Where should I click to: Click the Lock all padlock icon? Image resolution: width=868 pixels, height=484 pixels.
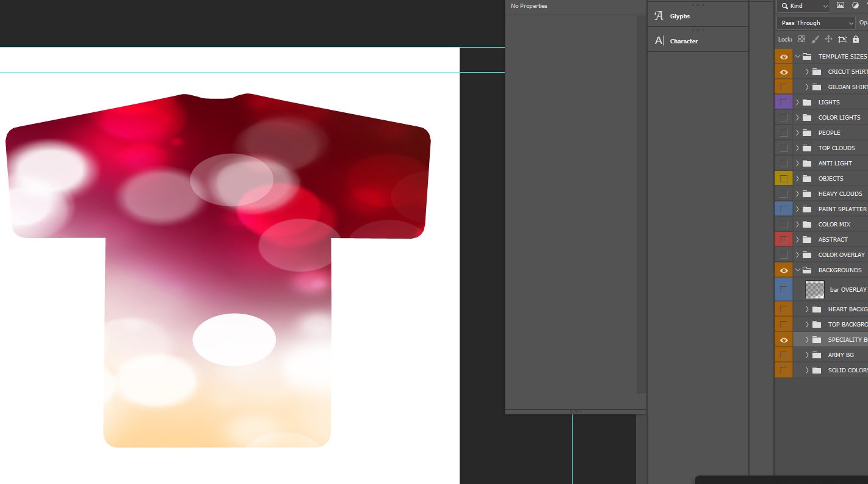point(855,38)
